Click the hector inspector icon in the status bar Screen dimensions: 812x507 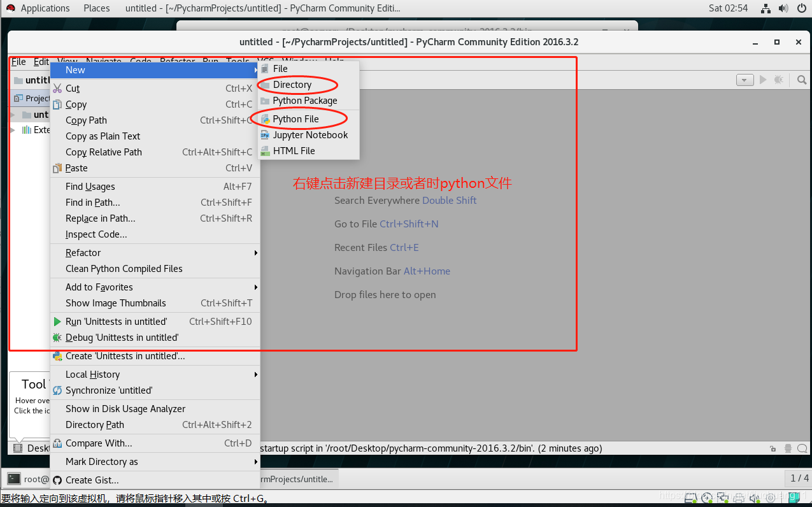point(788,448)
